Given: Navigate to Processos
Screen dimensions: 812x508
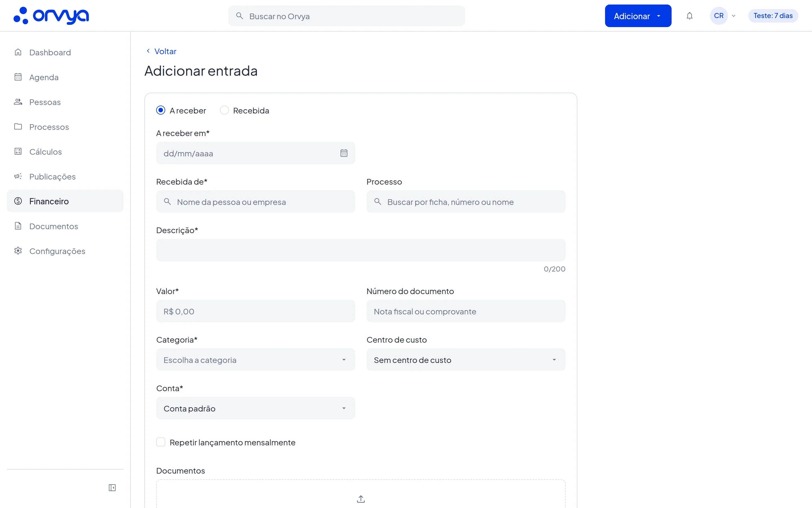Looking at the screenshot, I should point(65,127).
